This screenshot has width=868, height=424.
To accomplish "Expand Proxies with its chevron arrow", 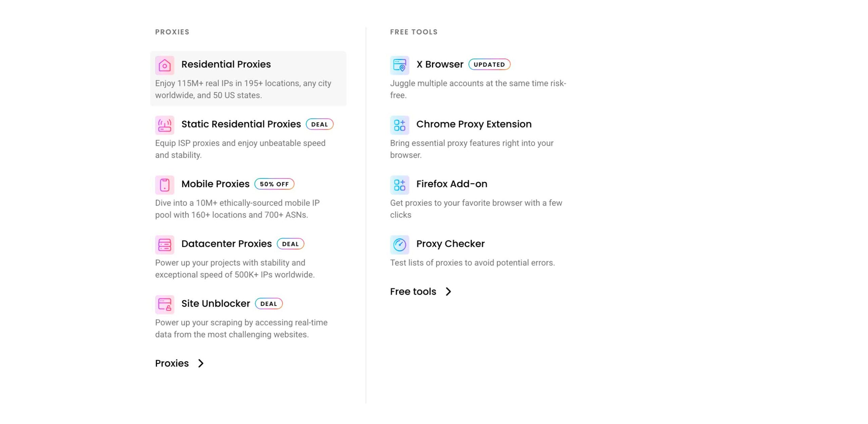I will 201,363.
